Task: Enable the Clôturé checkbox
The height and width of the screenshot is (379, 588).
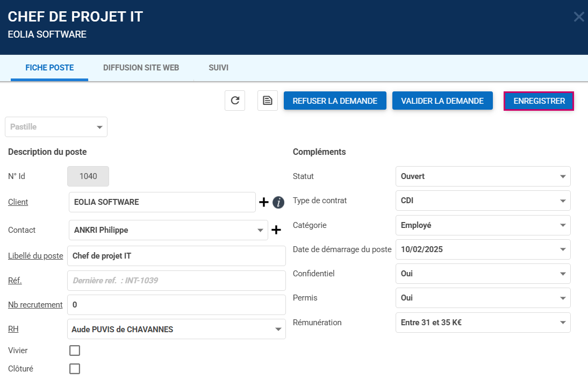Action: [x=75, y=369]
